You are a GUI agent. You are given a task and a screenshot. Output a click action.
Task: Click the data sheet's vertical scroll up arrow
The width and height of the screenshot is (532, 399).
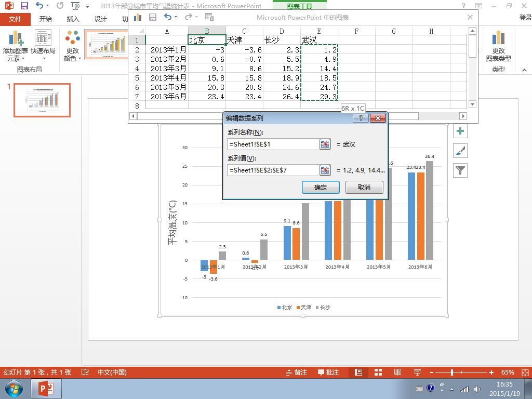472,31
